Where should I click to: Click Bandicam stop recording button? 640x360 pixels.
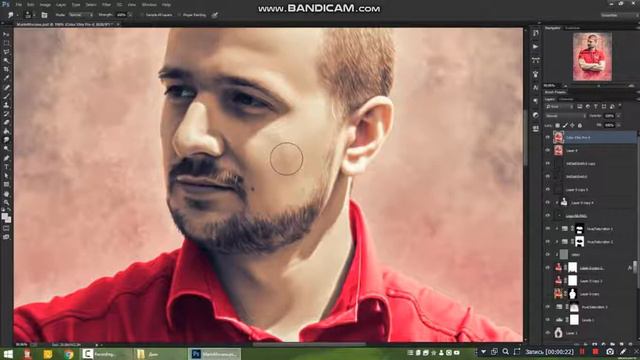pyautogui.click(x=596, y=351)
